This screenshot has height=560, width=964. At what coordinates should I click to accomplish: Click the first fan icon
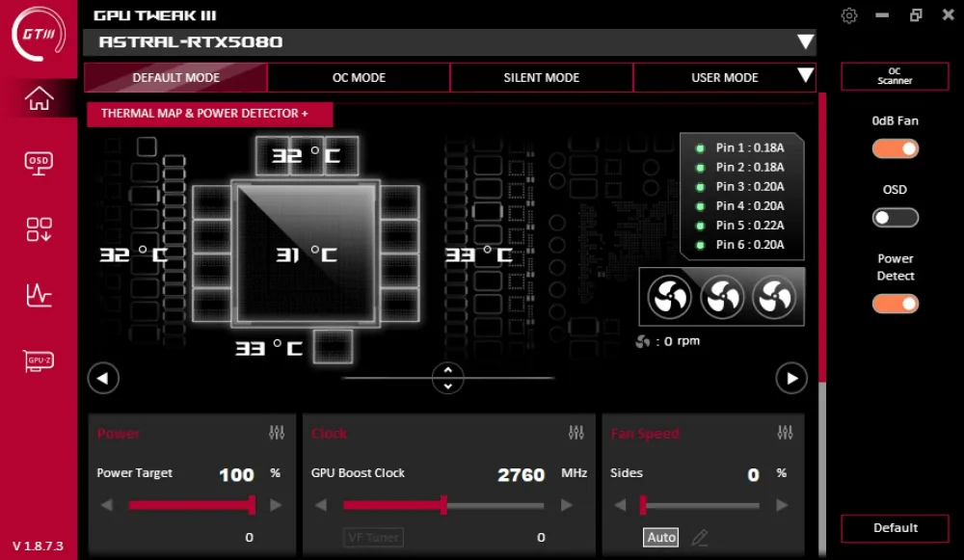[x=670, y=298]
